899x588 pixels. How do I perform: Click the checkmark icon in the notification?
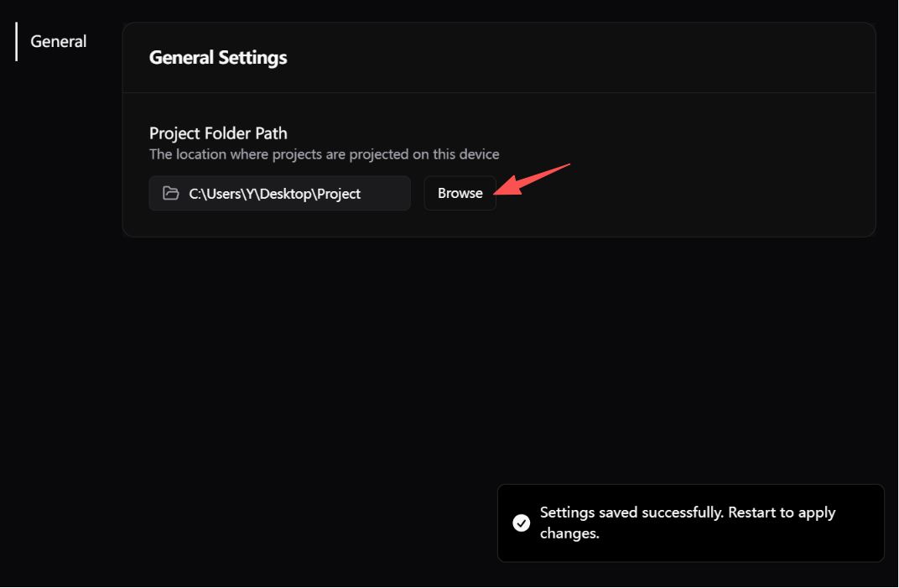(x=521, y=523)
